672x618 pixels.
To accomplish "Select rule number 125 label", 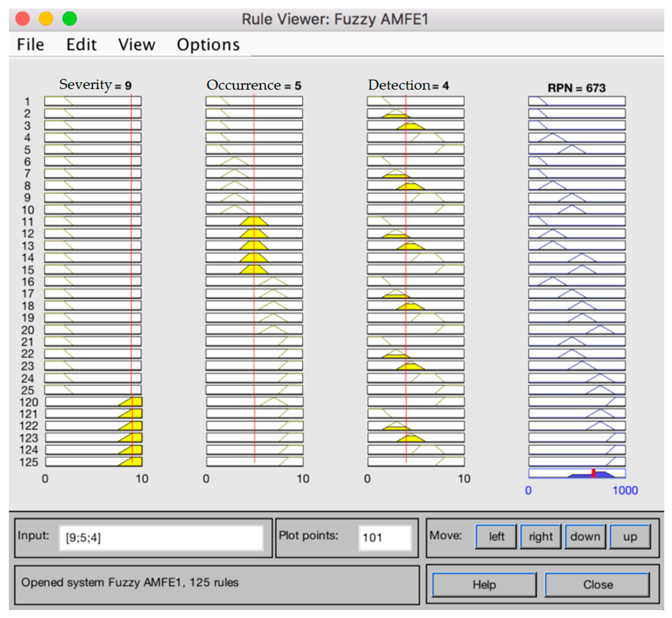I will [x=29, y=462].
